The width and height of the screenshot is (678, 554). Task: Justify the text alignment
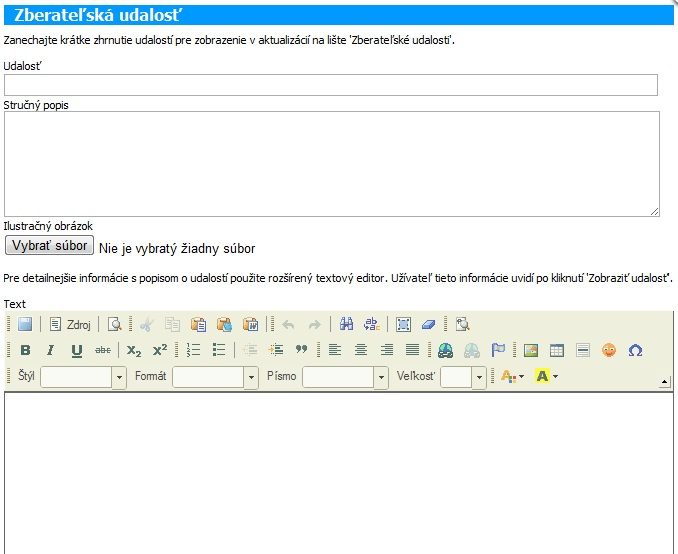point(413,350)
